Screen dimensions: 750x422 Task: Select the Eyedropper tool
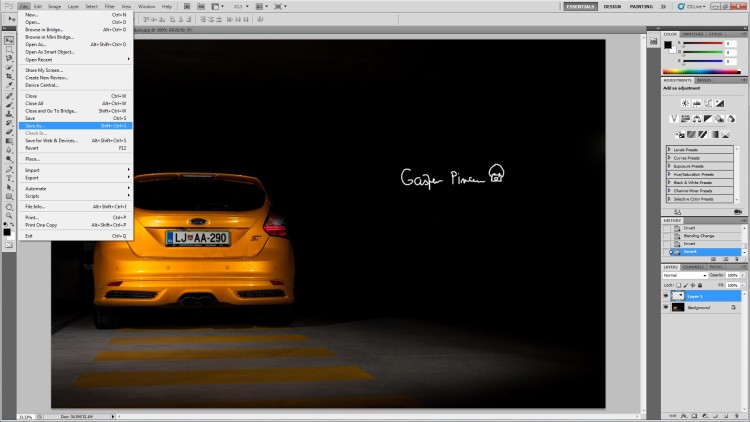click(x=9, y=85)
